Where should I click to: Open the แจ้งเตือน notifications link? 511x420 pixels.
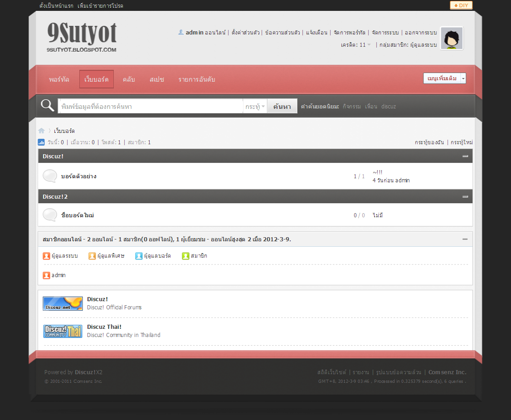pos(317,32)
